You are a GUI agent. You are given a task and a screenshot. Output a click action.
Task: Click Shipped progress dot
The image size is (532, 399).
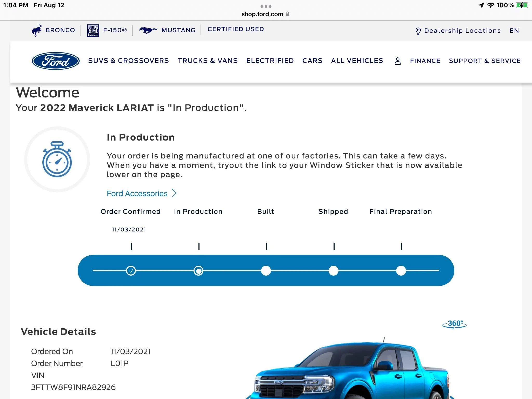334,271
